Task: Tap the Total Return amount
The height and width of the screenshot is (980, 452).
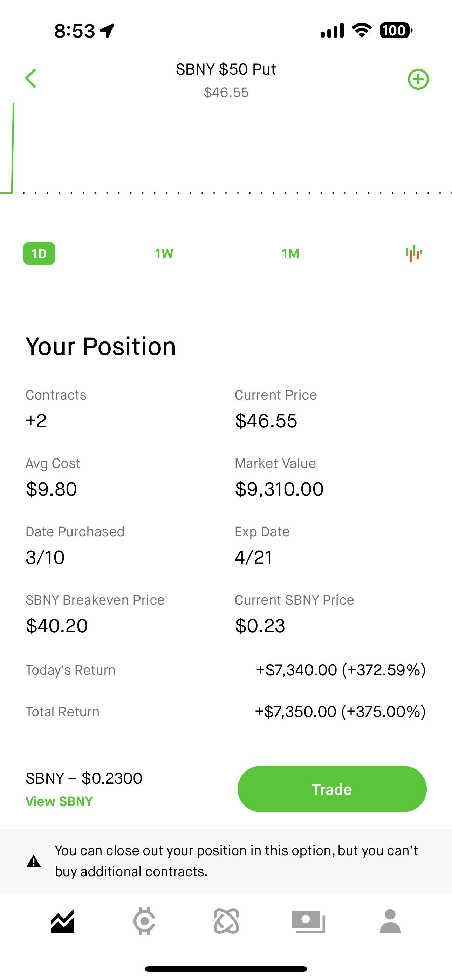Action: (x=340, y=712)
